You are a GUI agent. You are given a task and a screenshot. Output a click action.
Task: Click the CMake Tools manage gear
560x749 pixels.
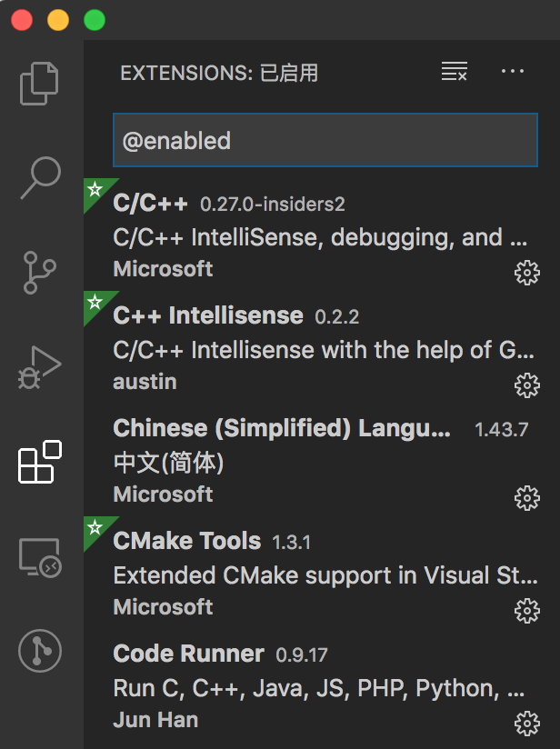click(527, 611)
